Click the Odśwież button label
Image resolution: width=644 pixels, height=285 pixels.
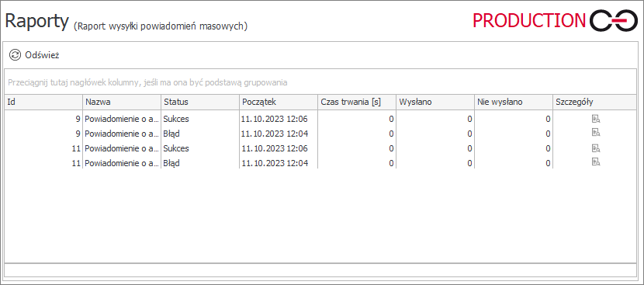click(x=42, y=55)
